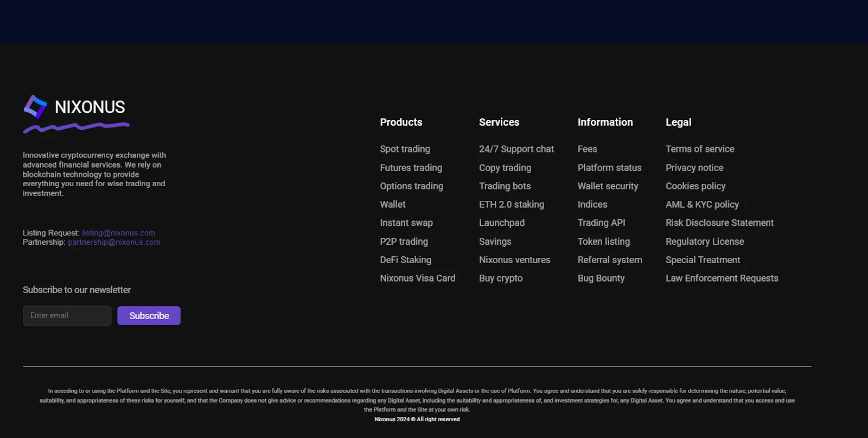
Task: Select Token listing
Action: pyautogui.click(x=604, y=242)
